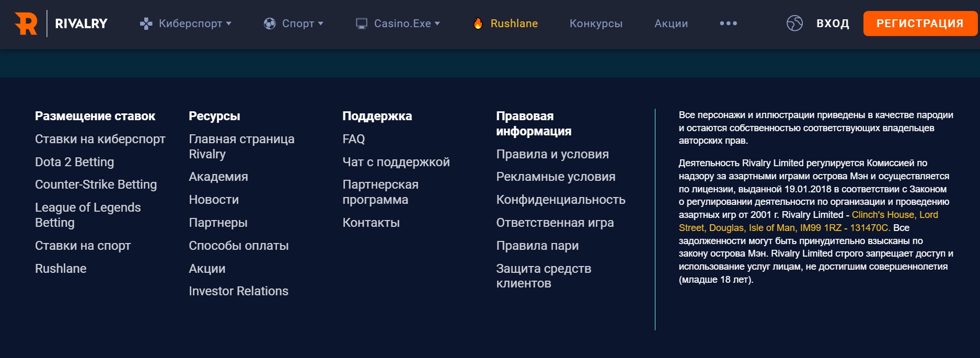Click the Rivalry logo icon
This screenshot has height=358, width=980.
click(26, 24)
